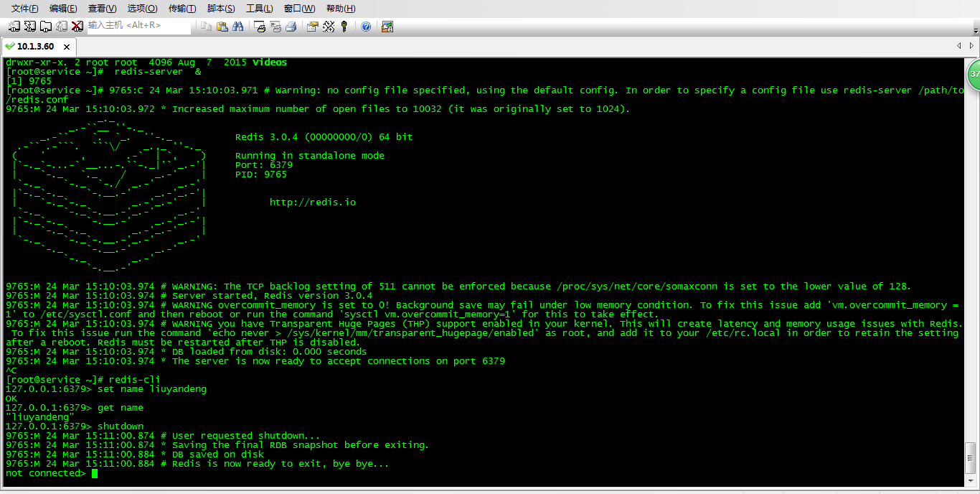Click the '[1] 9765' job line
Image resolution: width=980 pixels, height=494 pixels.
tap(29, 81)
